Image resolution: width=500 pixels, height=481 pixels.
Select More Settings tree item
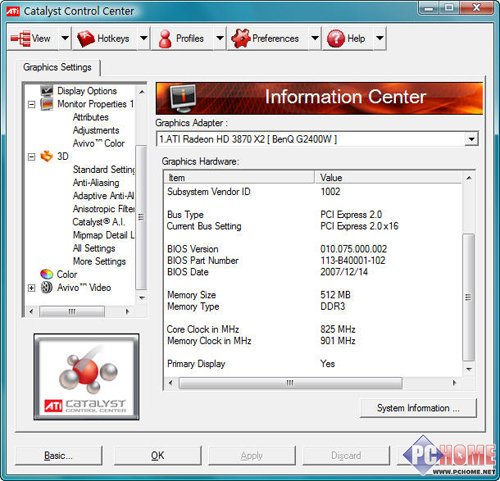pyautogui.click(x=99, y=261)
